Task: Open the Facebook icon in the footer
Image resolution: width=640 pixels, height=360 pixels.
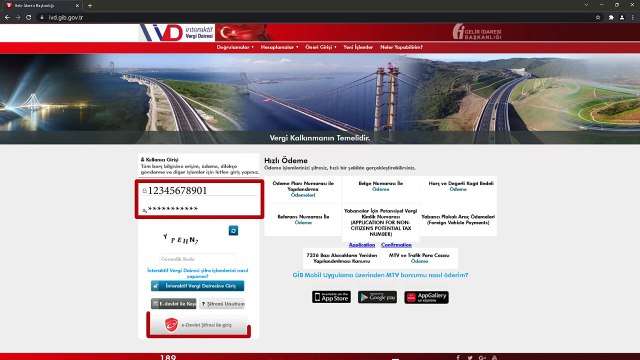Action: point(458,358)
